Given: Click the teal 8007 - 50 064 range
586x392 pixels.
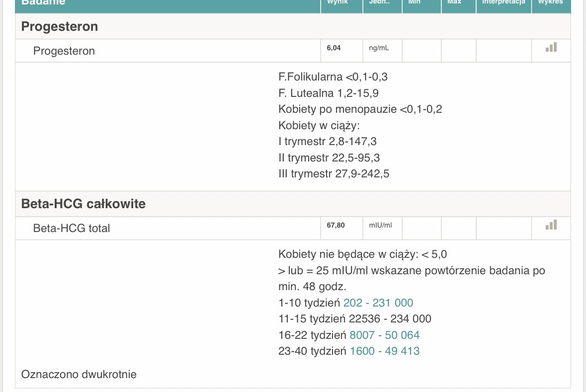Looking at the screenshot, I should click(384, 335).
